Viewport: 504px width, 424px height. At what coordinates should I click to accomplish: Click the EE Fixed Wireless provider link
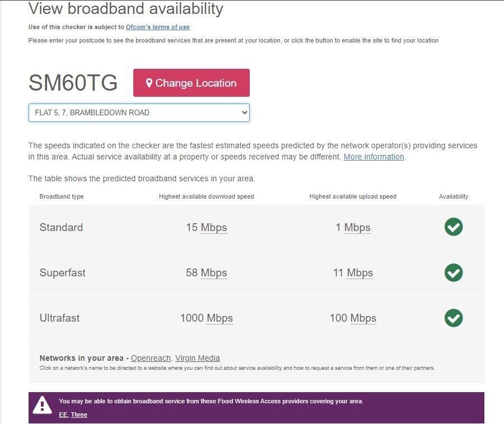click(63, 414)
